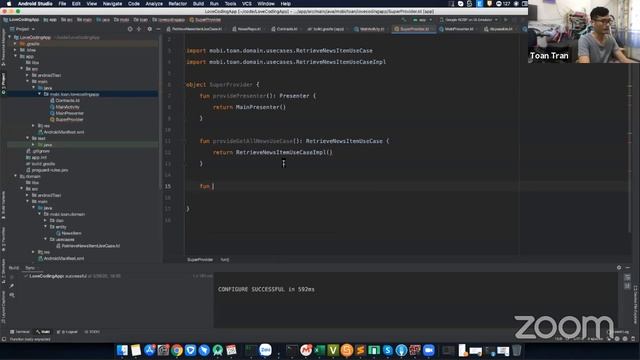Open Zoom app icon in the Dock
The height and width of the screenshot is (360, 640).
(x=429, y=350)
